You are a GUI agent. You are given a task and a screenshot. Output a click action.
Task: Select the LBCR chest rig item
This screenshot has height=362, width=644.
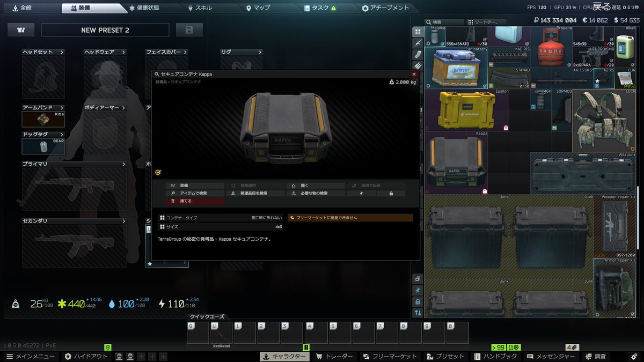(x=604, y=121)
